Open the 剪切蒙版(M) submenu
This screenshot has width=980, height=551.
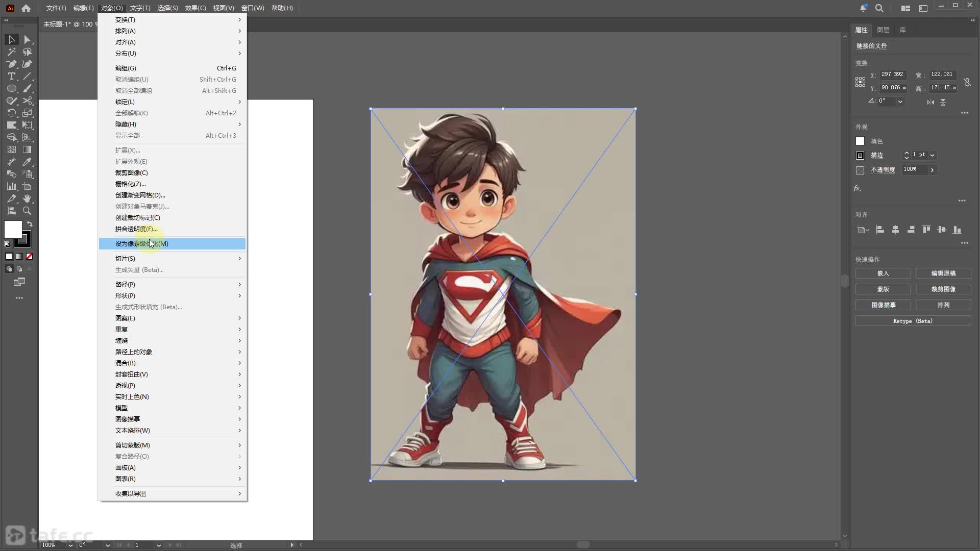tap(172, 445)
